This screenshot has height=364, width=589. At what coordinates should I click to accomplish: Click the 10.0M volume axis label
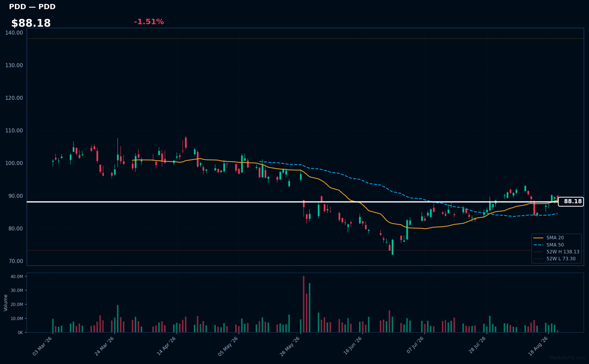[17, 318]
